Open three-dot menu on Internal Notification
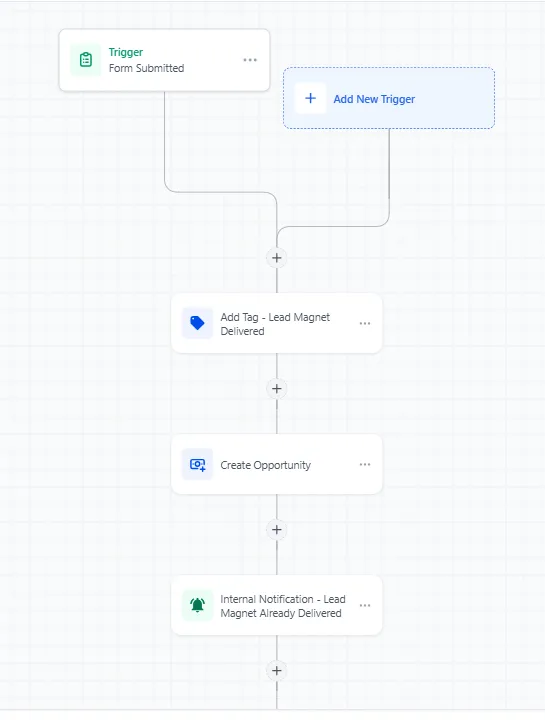The width and height of the screenshot is (545, 722). 365,605
